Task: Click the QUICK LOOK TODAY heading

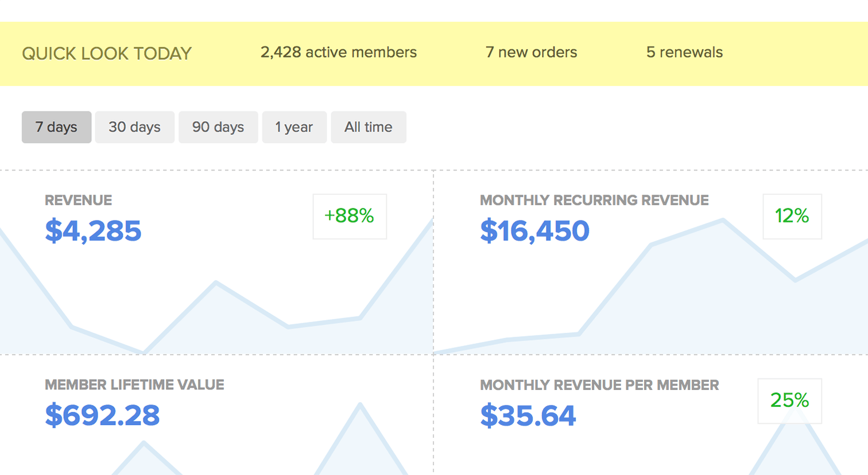Action: click(106, 53)
